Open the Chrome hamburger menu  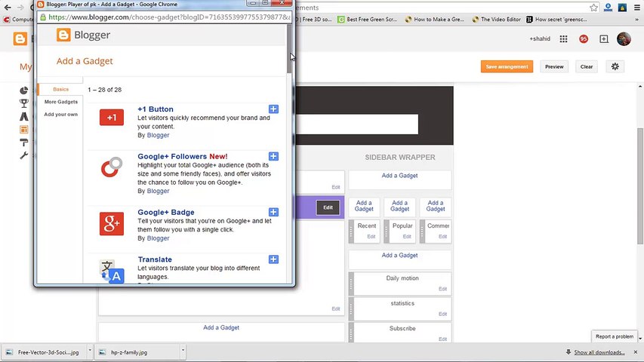[x=637, y=8]
